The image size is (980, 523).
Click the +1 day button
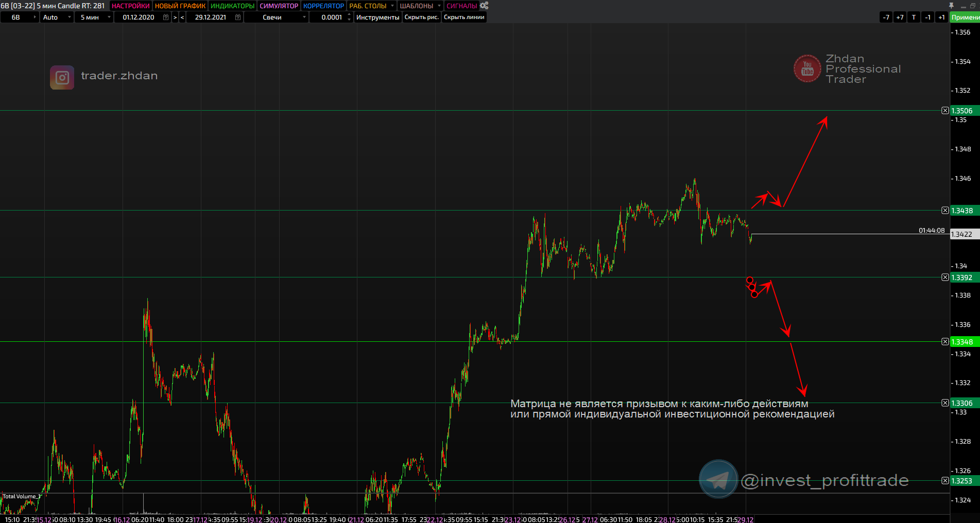coord(941,17)
